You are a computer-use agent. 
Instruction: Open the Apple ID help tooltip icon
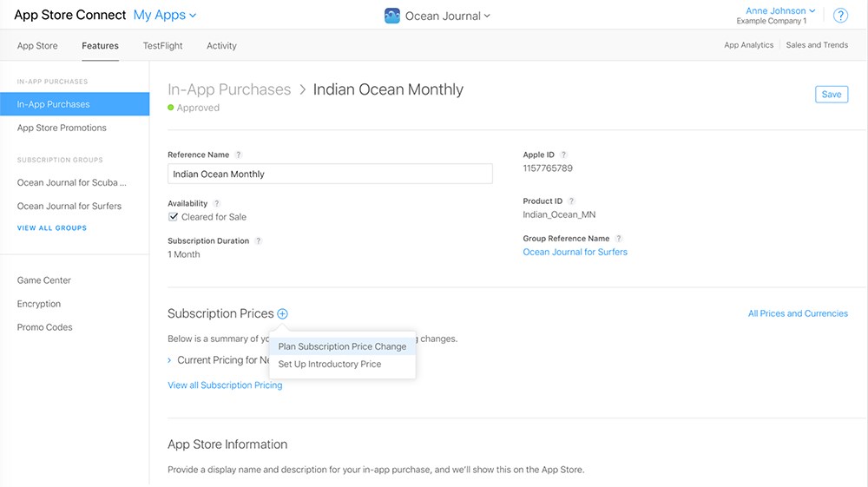(563, 155)
